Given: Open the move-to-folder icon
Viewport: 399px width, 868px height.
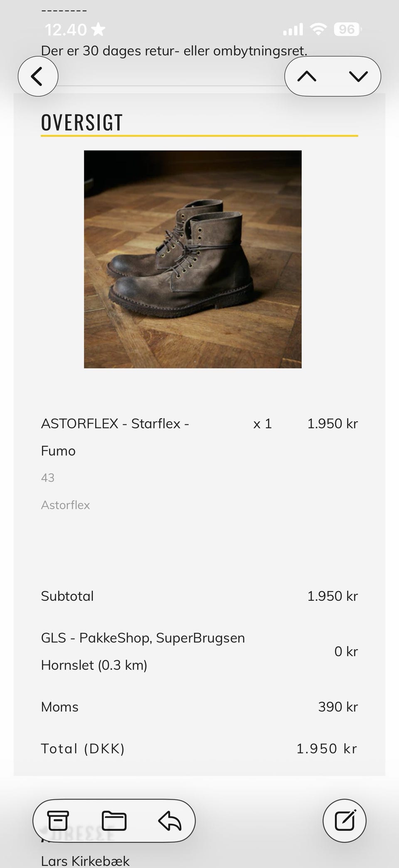Looking at the screenshot, I should click(x=114, y=821).
